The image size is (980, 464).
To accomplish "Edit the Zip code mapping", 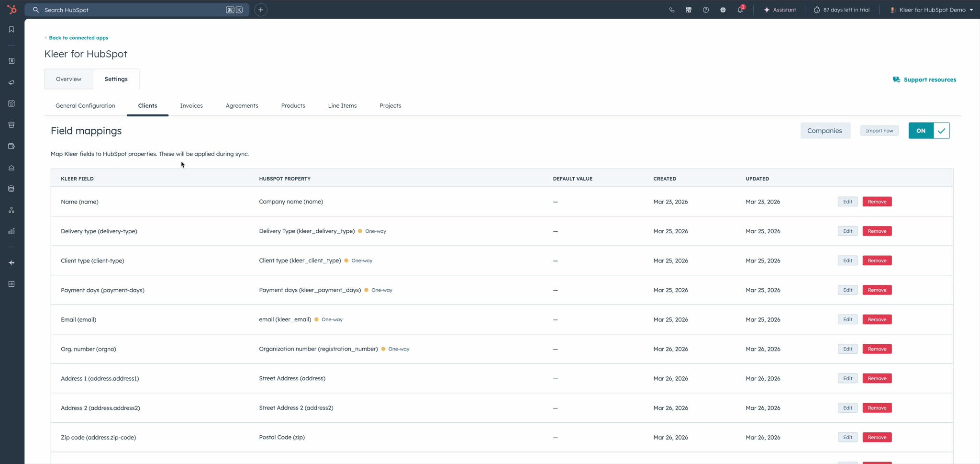I will pyautogui.click(x=847, y=437).
